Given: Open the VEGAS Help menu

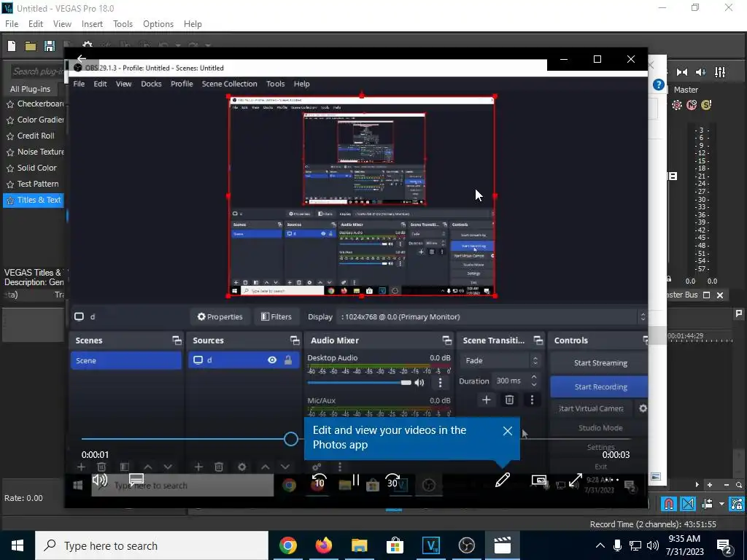Looking at the screenshot, I should pos(193,24).
